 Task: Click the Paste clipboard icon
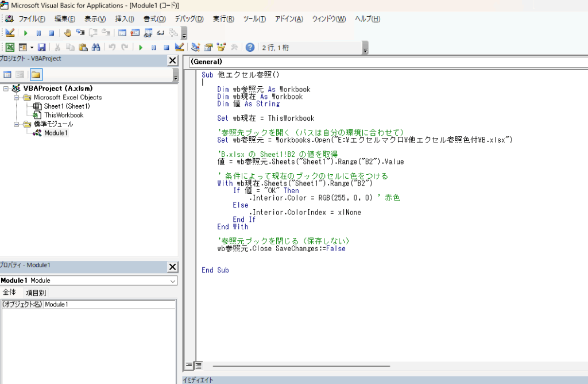83,47
